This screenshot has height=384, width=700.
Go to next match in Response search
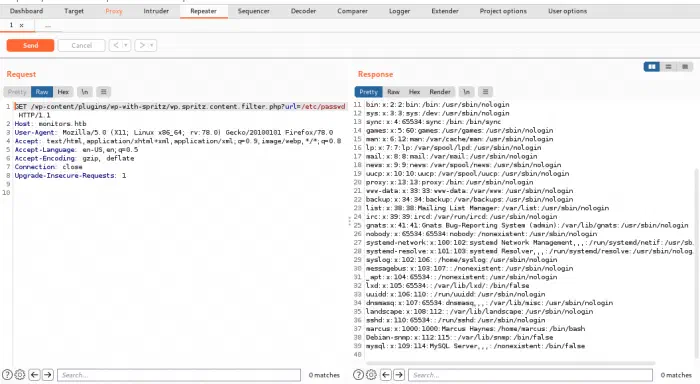tap(399, 375)
